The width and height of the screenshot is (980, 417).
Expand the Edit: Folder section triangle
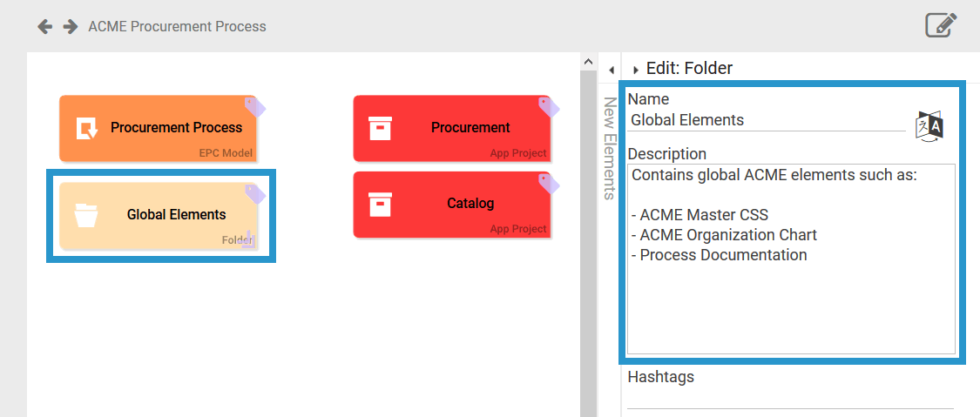(x=636, y=70)
